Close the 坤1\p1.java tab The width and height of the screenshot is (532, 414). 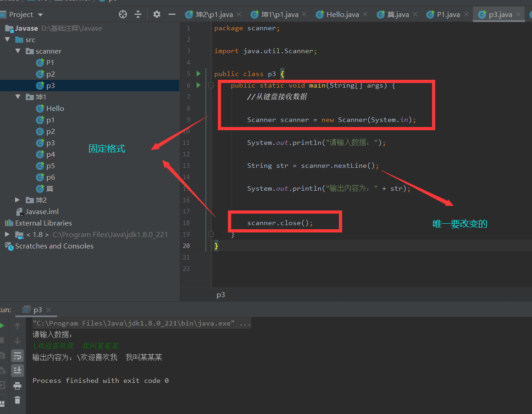tap(304, 14)
